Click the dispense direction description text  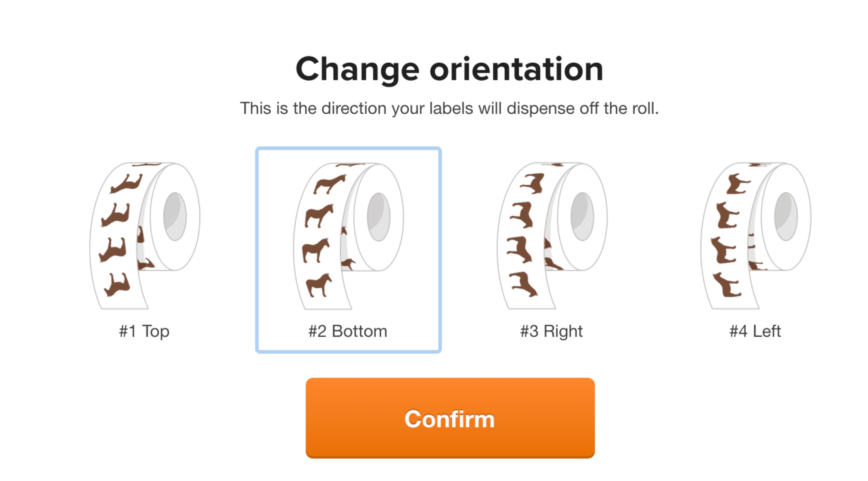tap(451, 108)
